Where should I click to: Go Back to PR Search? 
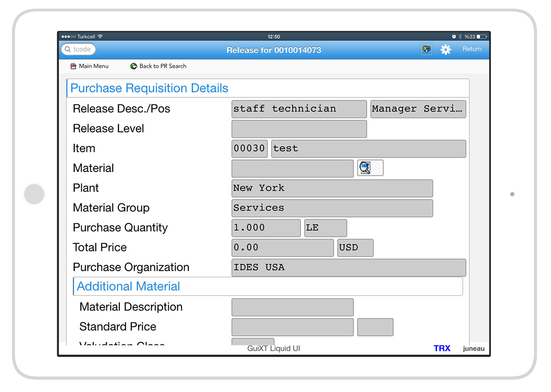[163, 66]
